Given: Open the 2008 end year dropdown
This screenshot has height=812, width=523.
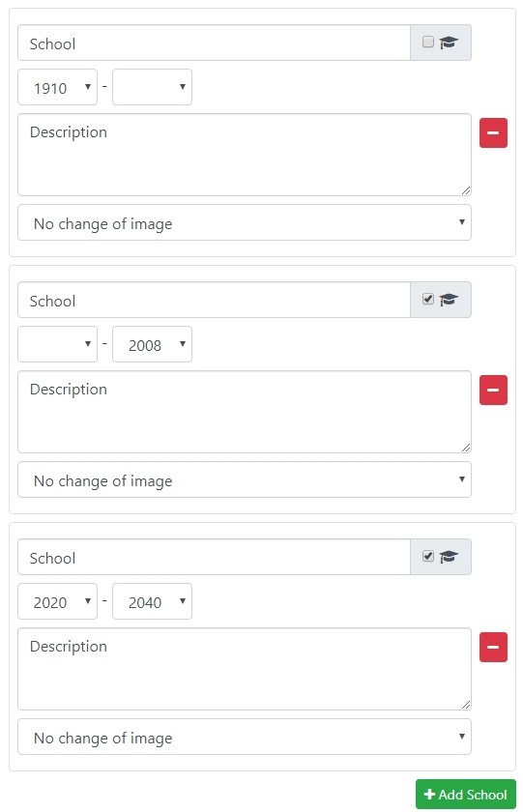Looking at the screenshot, I should click(152, 344).
